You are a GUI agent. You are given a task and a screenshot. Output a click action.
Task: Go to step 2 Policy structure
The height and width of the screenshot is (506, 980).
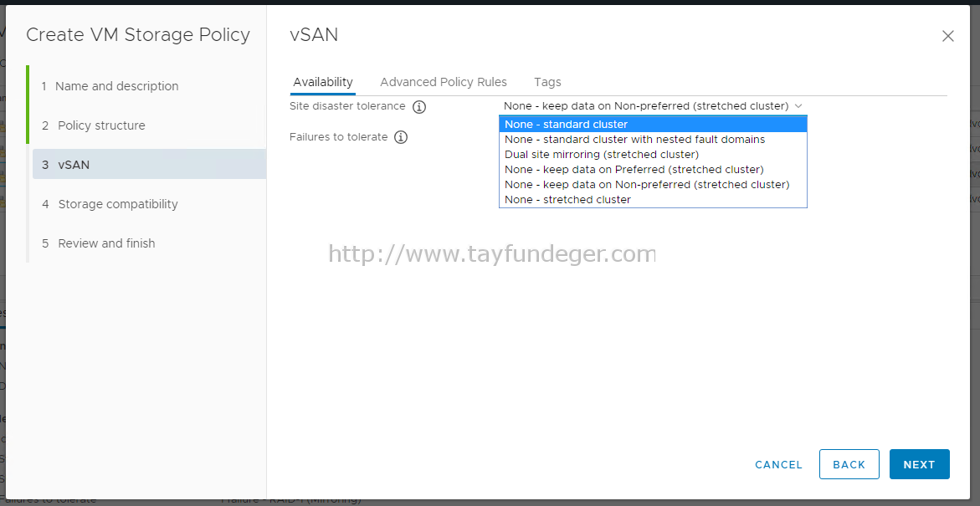tap(94, 125)
